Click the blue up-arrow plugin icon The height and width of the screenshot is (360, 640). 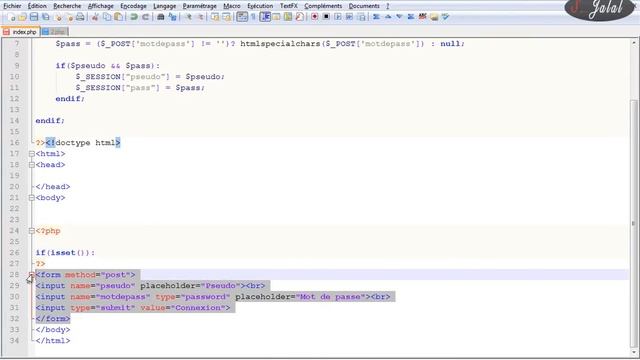click(x=388, y=17)
